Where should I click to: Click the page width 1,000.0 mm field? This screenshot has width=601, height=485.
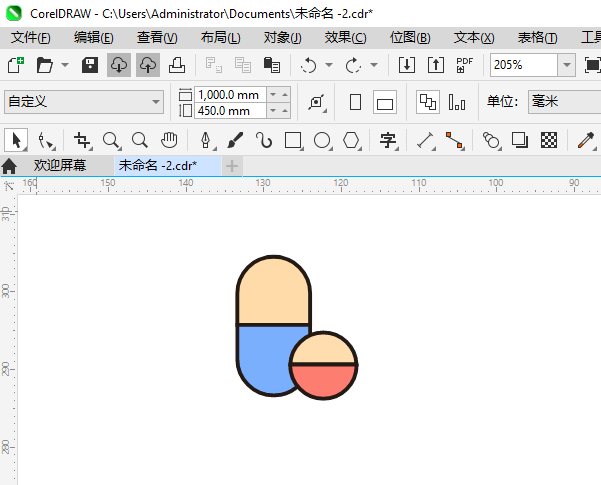[x=228, y=94]
